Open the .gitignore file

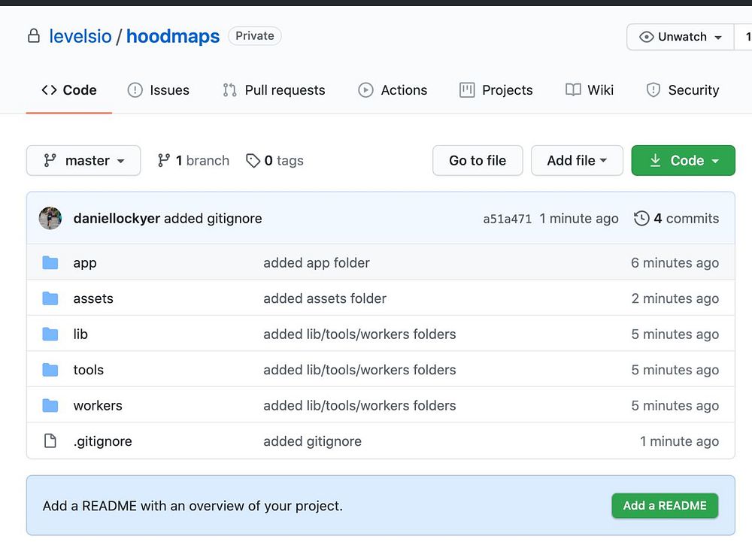pyautogui.click(x=102, y=441)
